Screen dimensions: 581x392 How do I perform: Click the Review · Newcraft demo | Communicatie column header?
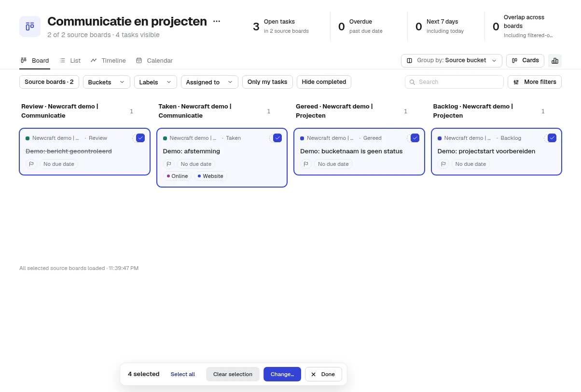(x=60, y=111)
